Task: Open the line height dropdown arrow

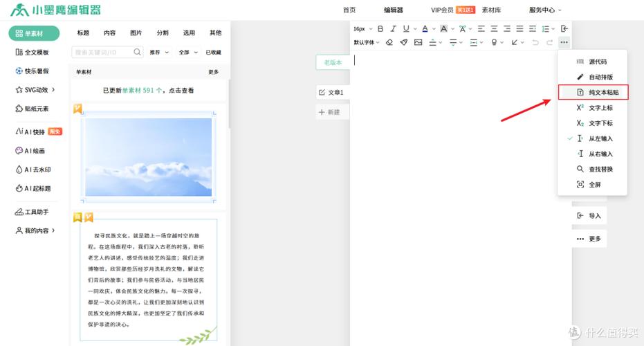Action: pos(553,29)
